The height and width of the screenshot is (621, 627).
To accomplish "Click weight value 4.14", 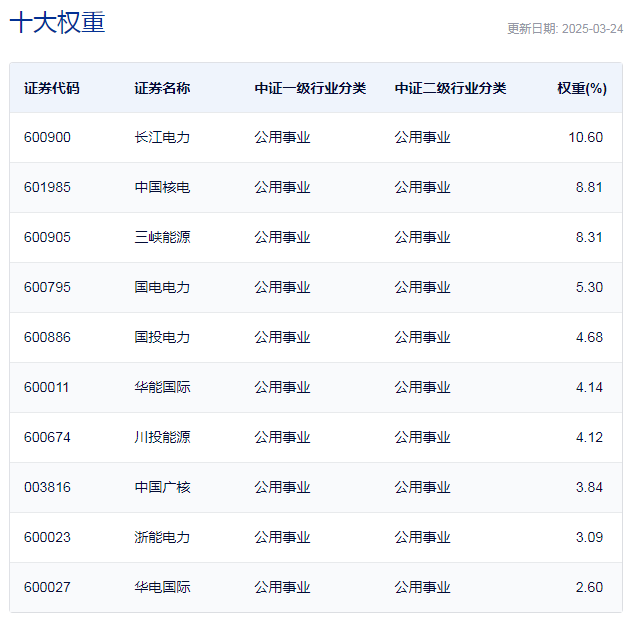I will pos(589,387).
